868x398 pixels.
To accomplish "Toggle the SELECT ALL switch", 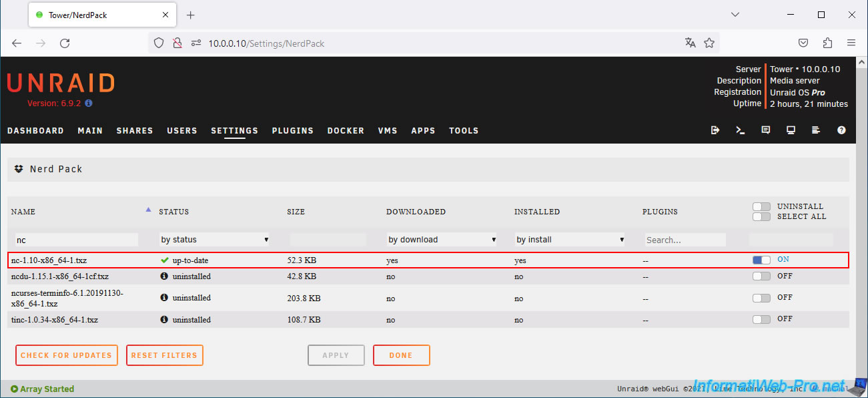I will click(761, 216).
